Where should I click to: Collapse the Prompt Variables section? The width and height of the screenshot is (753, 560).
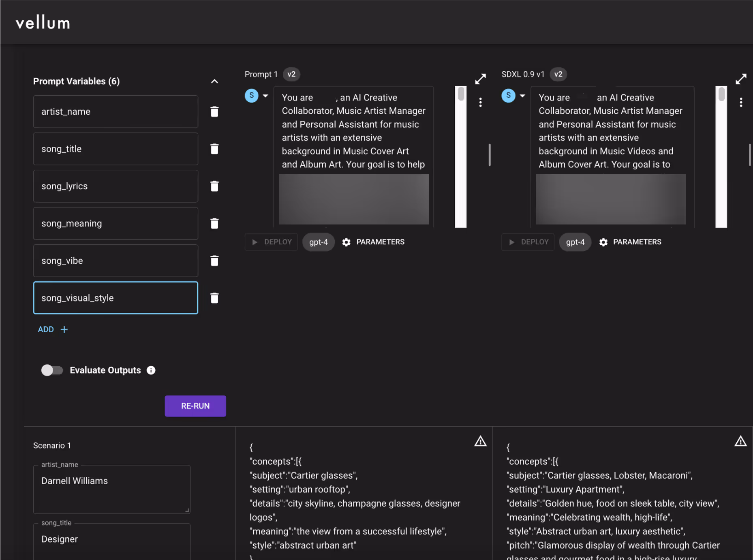coord(214,81)
